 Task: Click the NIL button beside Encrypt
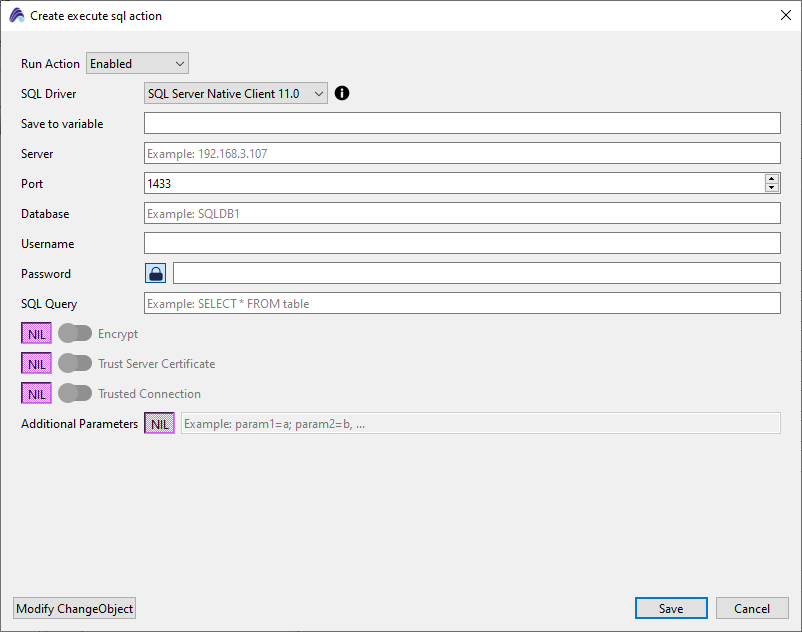[x=37, y=334]
